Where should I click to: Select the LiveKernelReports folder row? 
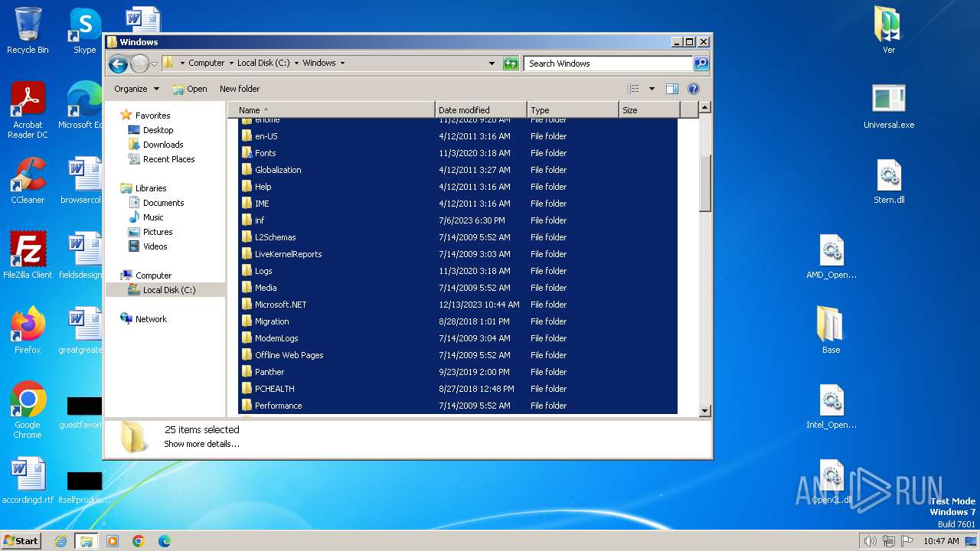(x=458, y=254)
